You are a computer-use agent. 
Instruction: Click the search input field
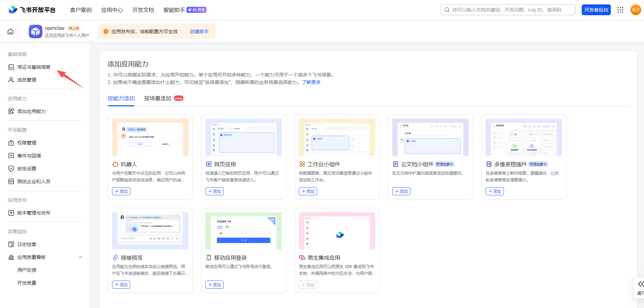(508, 9)
